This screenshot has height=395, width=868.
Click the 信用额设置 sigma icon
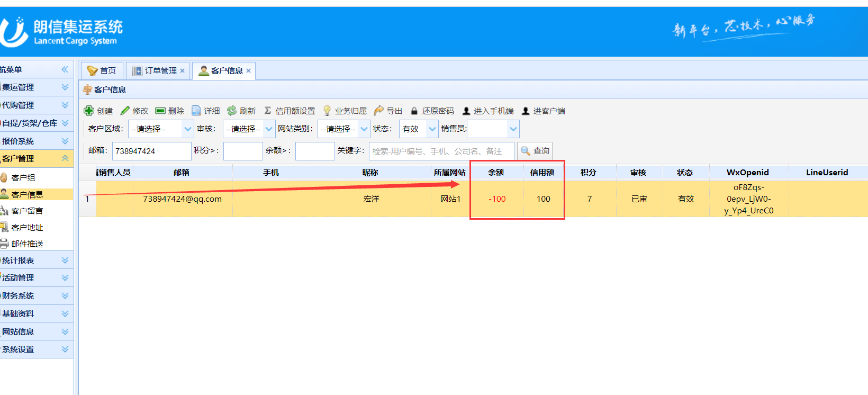pos(268,111)
